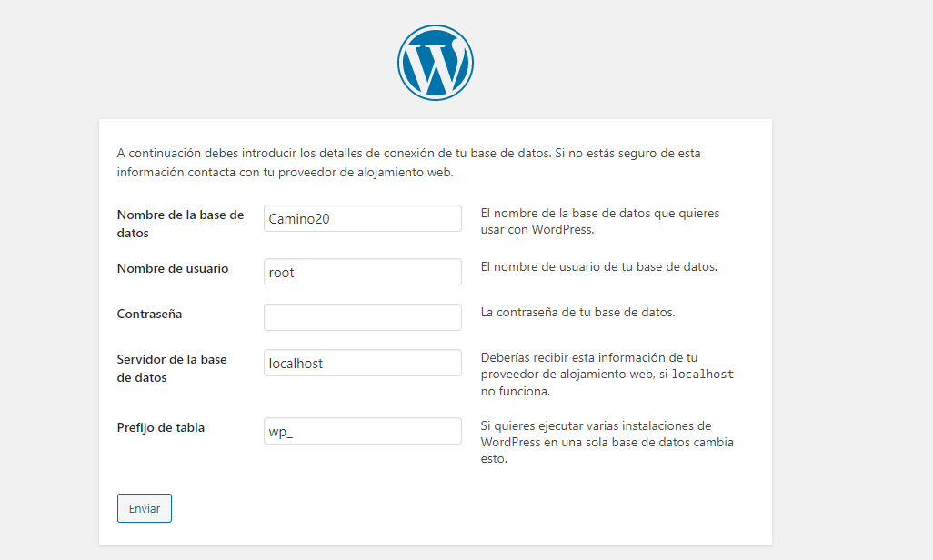Submit the form with the Enviar button
The image size is (933, 560).
tap(145, 508)
